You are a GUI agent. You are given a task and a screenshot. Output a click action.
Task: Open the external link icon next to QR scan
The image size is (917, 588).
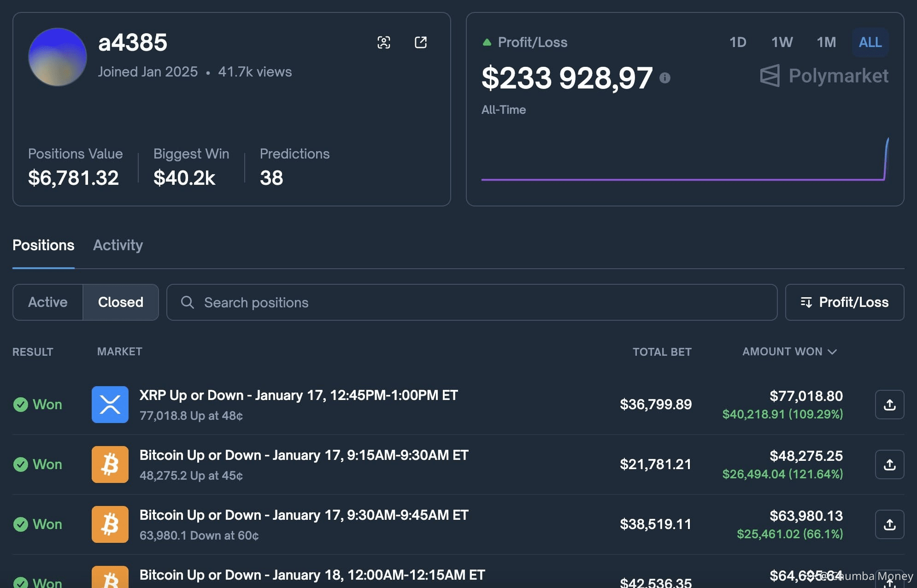coord(421,42)
